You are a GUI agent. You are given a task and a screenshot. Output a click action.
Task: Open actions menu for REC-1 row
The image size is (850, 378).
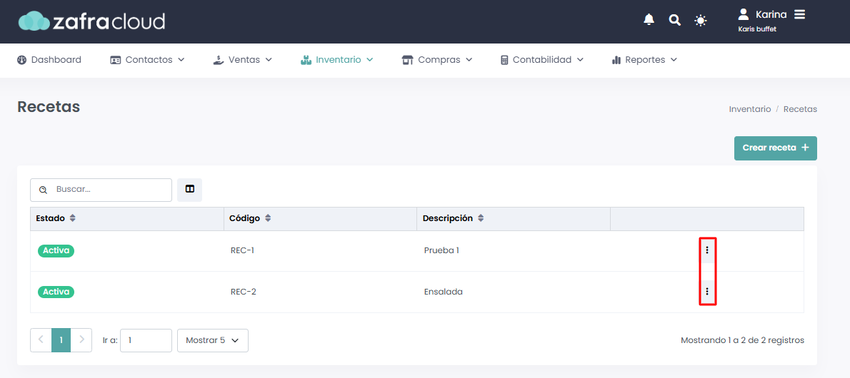click(x=707, y=250)
